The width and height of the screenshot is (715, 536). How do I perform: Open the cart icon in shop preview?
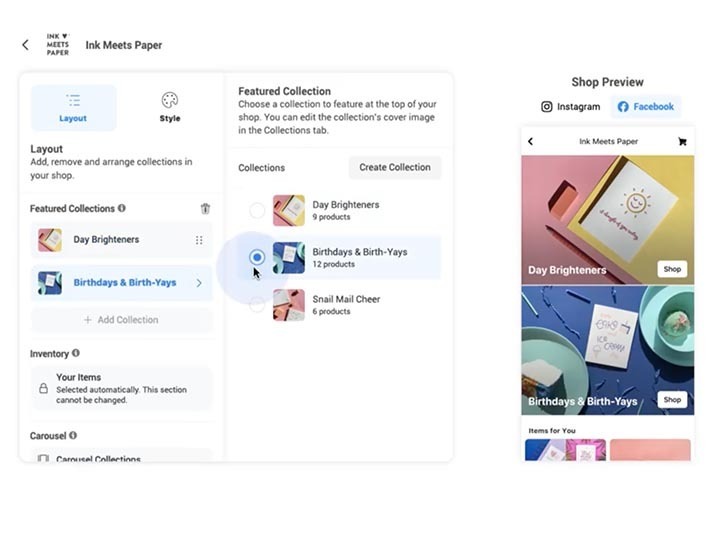[x=682, y=141]
